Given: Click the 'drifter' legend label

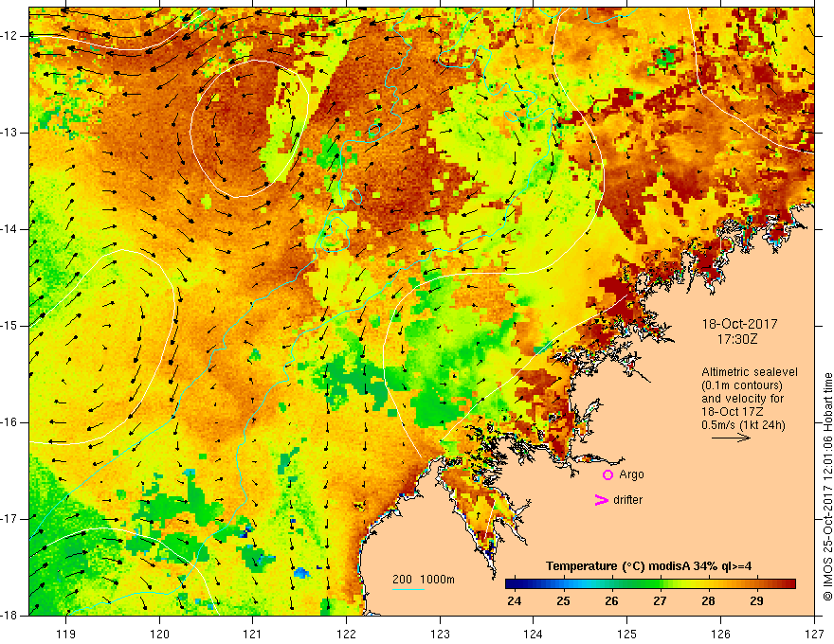Looking at the screenshot, I should coord(627,500).
